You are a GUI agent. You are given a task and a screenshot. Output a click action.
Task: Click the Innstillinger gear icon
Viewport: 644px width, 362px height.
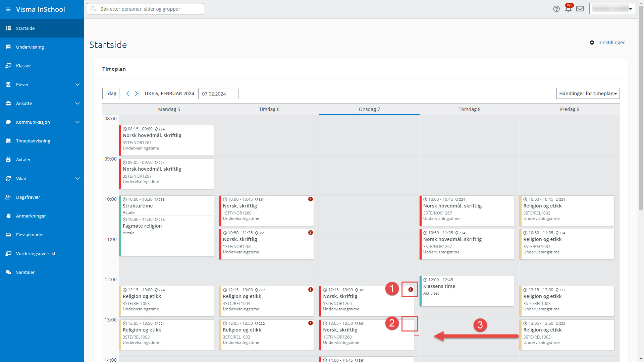point(592,43)
